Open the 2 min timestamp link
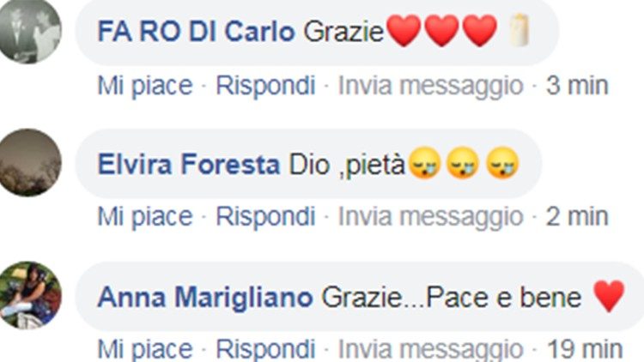Image resolution: width=644 pixels, height=362 pixels. tap(577, 216)
